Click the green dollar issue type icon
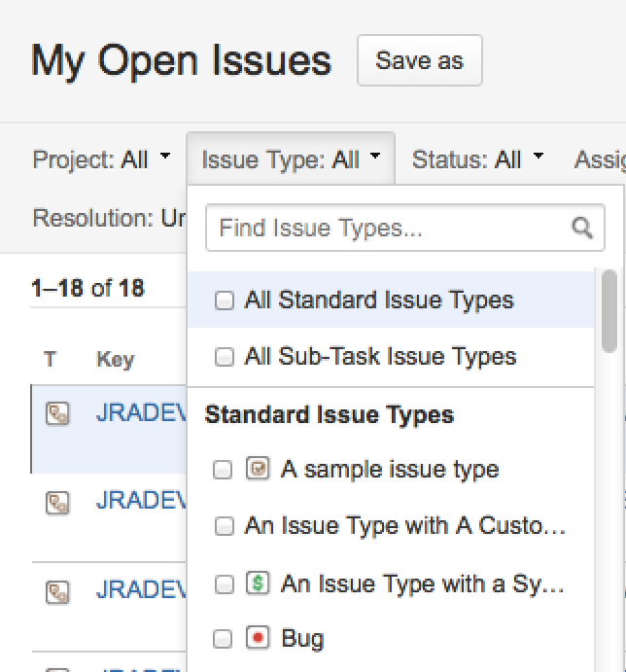Image resolution: width=626 pixels, height=672 pixels. coord(257,584)
